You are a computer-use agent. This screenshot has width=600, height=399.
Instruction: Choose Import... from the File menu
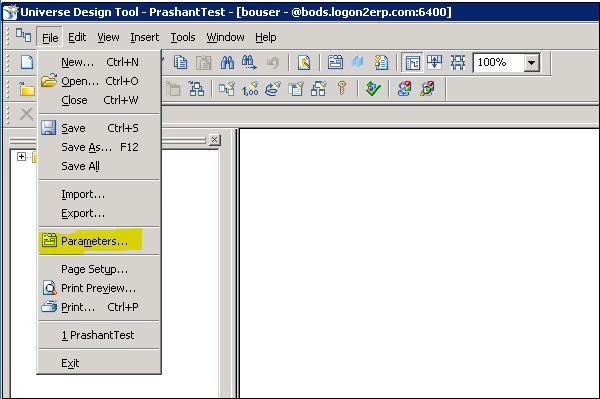pos(99,194)
